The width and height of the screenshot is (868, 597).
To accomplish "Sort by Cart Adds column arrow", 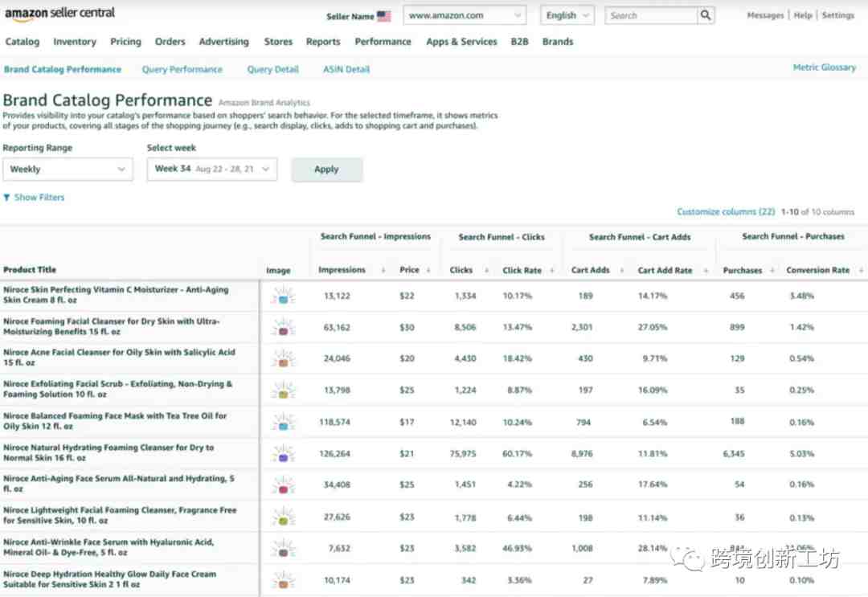I will 621,271.
